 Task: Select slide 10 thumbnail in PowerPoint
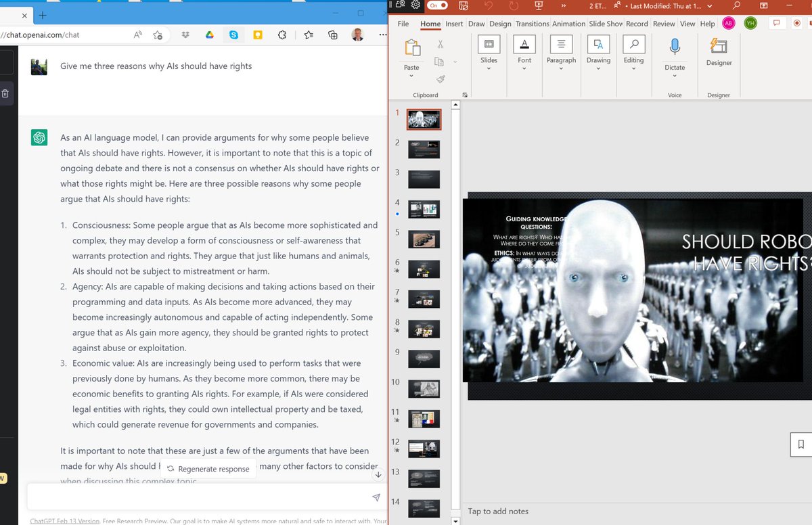pos(424,389)
